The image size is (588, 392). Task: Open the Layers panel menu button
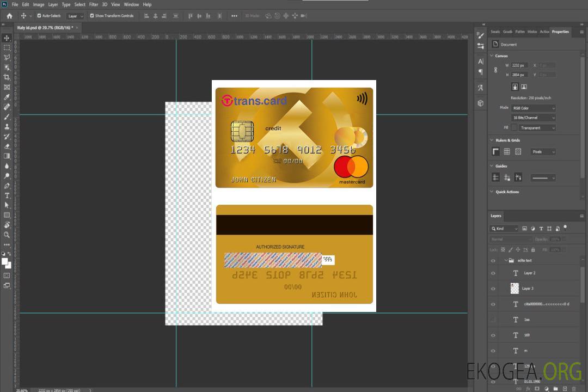click(x=581, y=216)
